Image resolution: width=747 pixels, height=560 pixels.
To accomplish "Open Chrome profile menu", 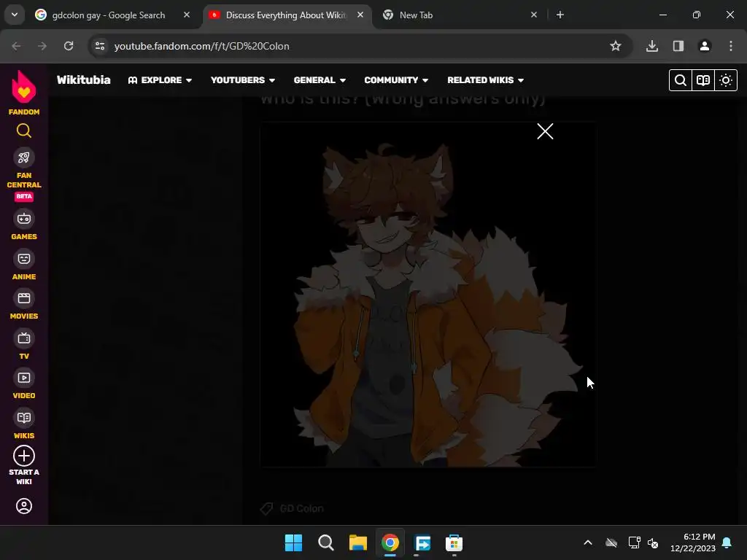I will [x=705, y=46].
